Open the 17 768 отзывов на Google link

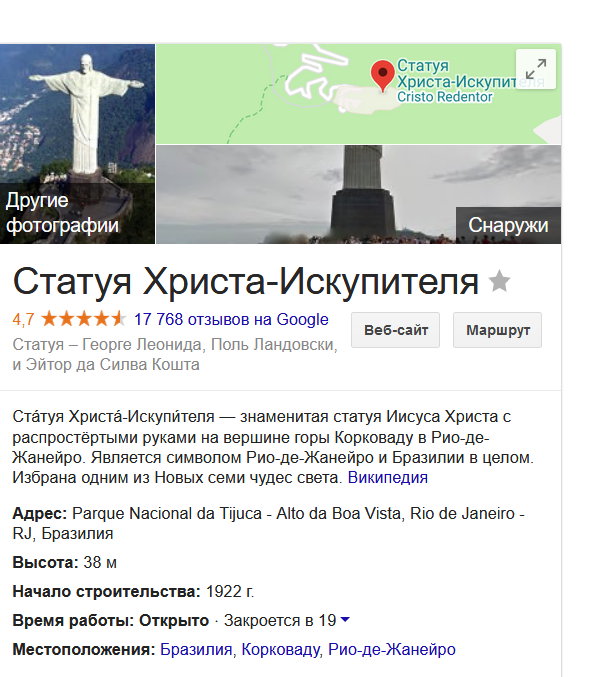coord(231,320)
